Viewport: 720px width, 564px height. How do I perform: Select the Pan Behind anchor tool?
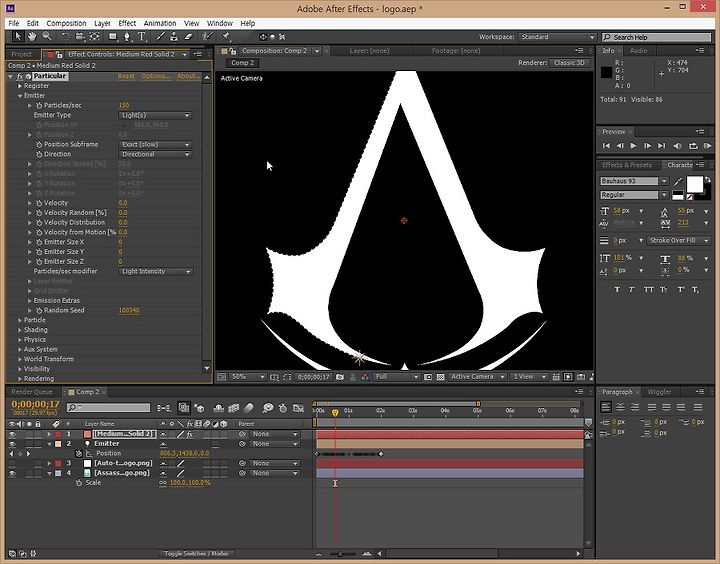pyautogui.click(x=94, y=36)
